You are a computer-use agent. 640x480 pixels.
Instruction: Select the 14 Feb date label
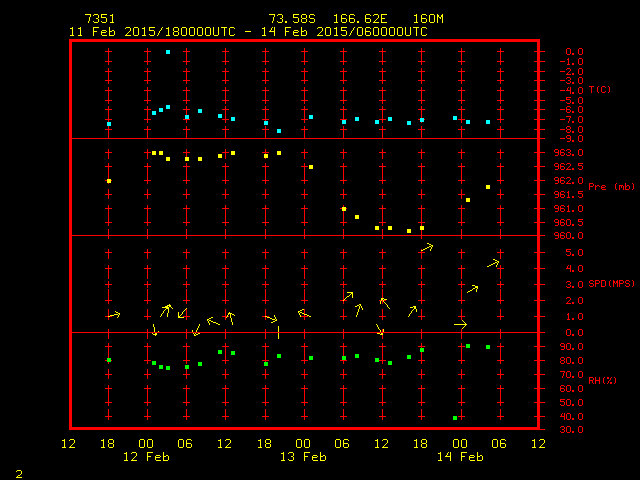click(x=459, y=457)
